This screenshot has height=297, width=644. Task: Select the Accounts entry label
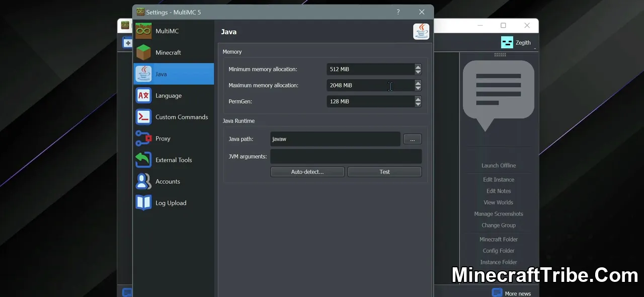click(x=168, y=181)
